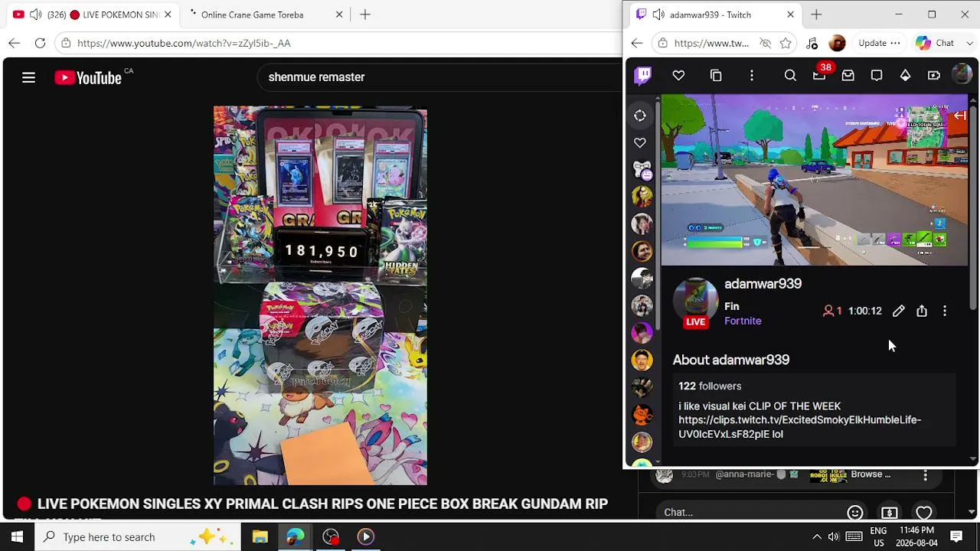980x551 pixels.
Task: Mute the Twitch tab audio icon
Action: tap(658, 15)
